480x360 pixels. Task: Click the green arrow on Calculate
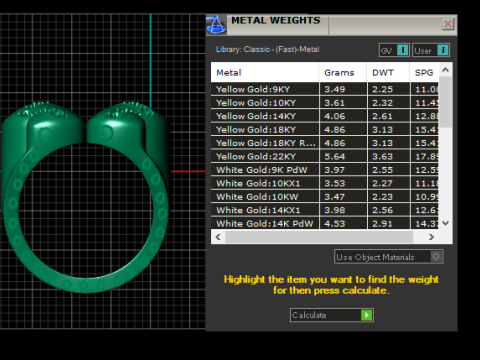click(x=366, y=315)
